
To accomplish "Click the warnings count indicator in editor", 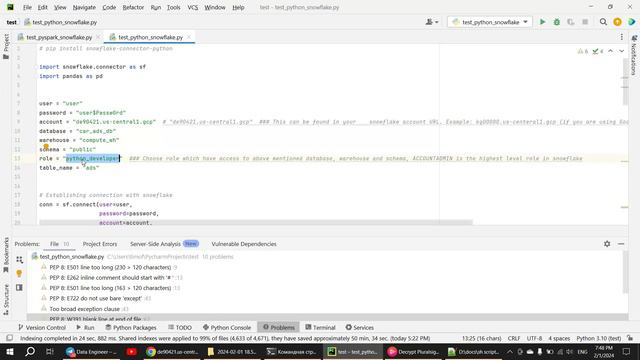I will pos(583,51).
